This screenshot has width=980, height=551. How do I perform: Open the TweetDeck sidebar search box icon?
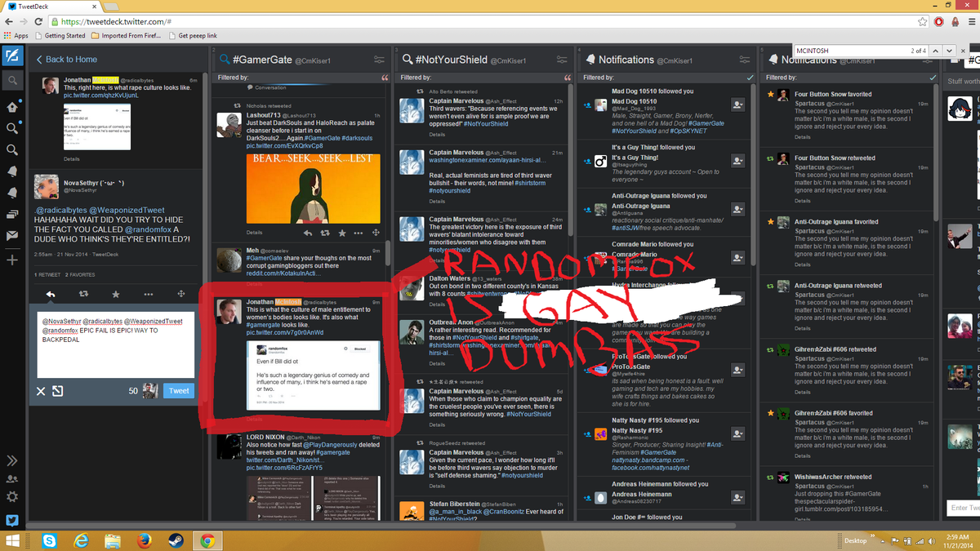click(x=12, y=81)
